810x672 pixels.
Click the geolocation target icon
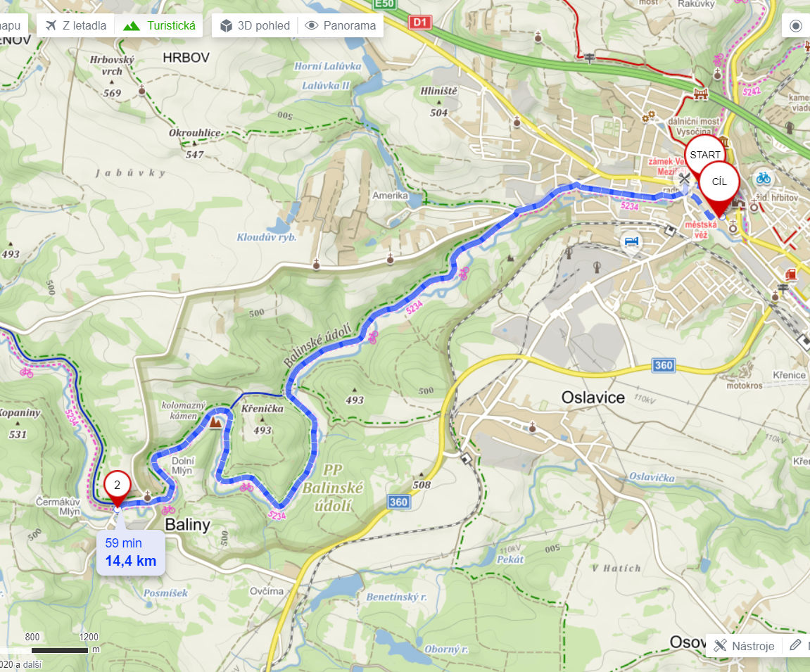796,25
